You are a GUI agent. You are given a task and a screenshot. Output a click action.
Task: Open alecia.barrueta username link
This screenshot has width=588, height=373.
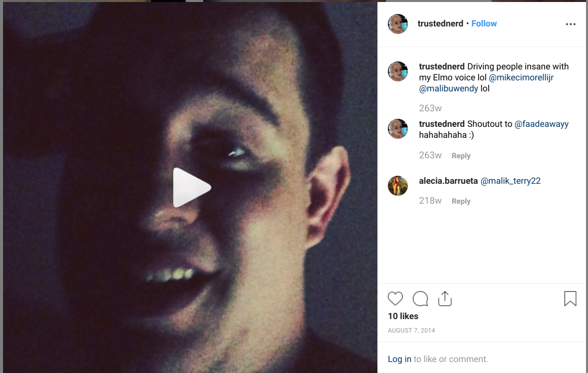(448, 181)
